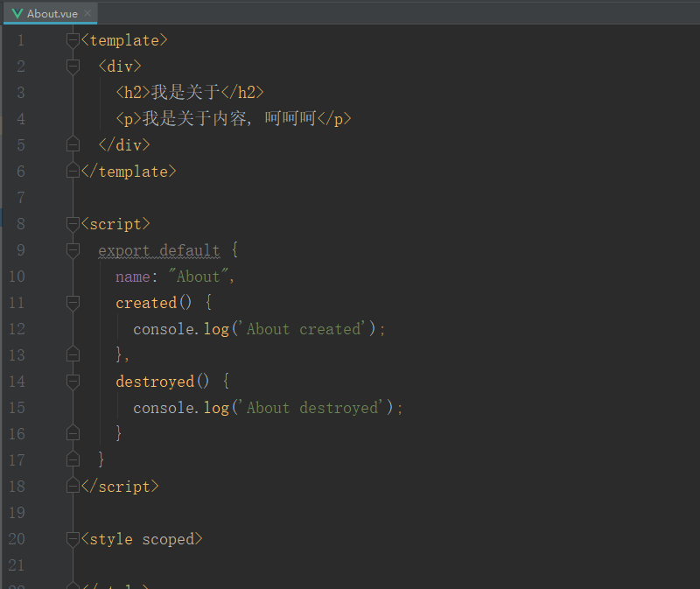Collapse the created() method on line 11
Viewport: 700px width, 589px height.
(x=73, y=303)
